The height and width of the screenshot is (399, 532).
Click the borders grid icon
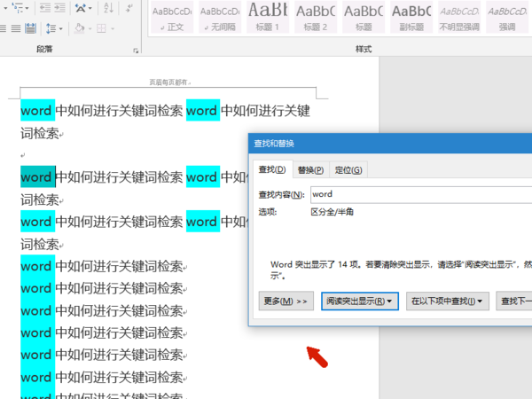pos(101,28)
